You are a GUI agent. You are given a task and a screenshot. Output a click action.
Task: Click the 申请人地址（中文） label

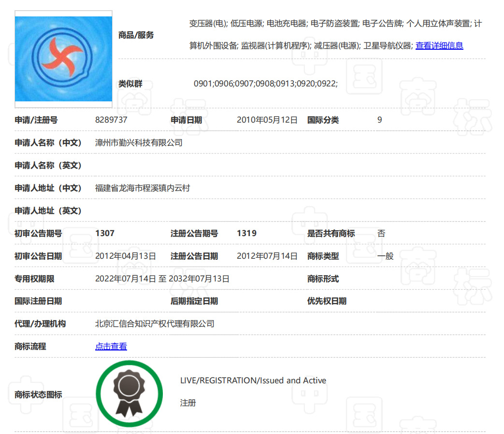48,188
